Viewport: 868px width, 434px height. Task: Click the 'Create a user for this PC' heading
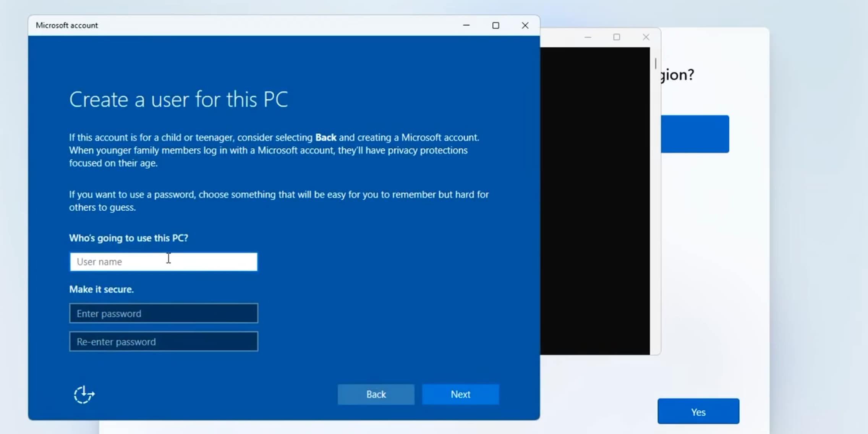[178, 100]
